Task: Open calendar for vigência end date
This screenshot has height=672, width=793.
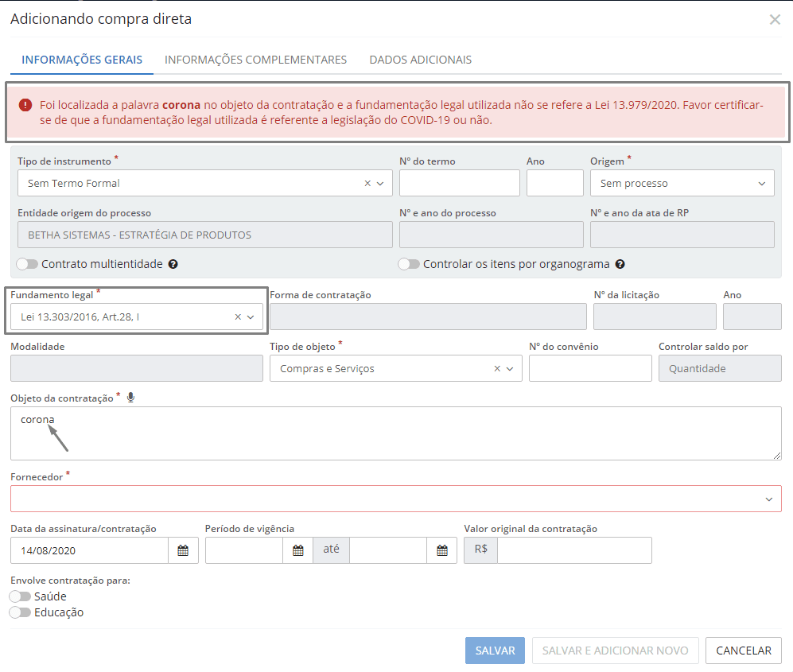Action: [x=441, y=550]
